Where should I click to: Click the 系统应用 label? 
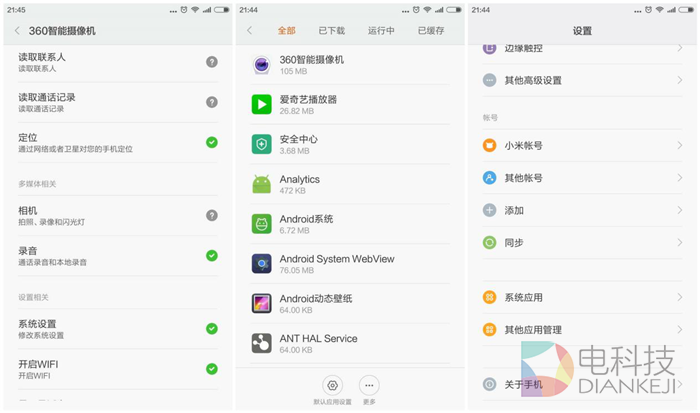pos(524,297)
